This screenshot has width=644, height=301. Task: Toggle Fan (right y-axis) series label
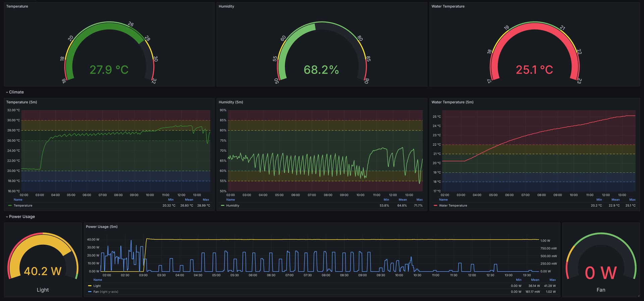pyautogui.click(x=106, y=292)
